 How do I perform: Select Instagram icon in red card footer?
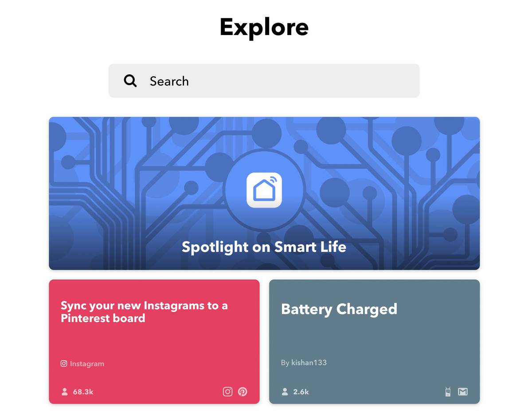pos(227,392)
